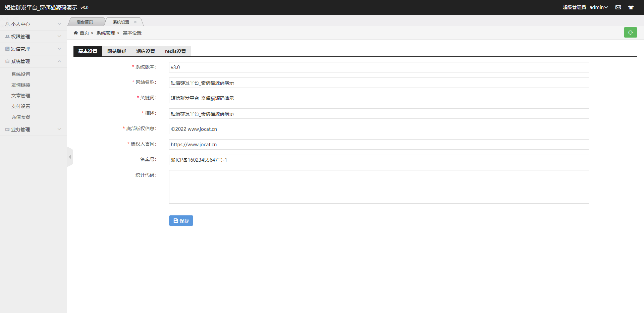Click the 首页 breadcrumb link

(x=84, y=33)
